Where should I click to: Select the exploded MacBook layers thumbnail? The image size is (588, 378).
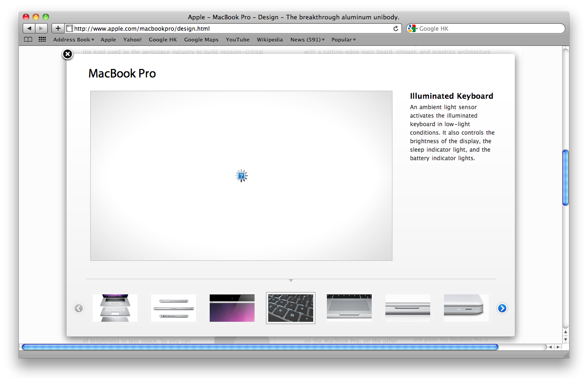[115, 308]
